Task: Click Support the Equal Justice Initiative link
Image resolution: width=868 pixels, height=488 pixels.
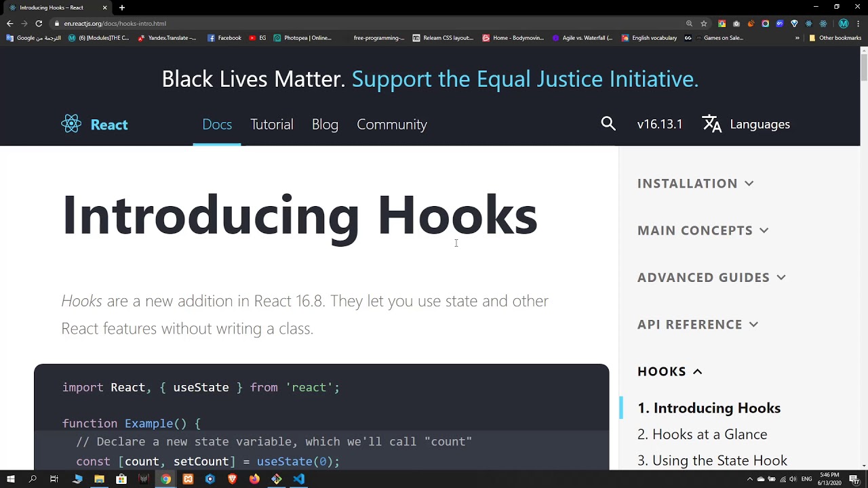Action: [525, 79]
